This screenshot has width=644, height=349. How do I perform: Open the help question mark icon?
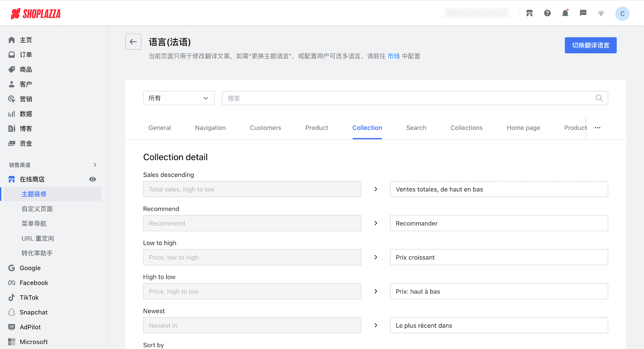tap(547, 13)
